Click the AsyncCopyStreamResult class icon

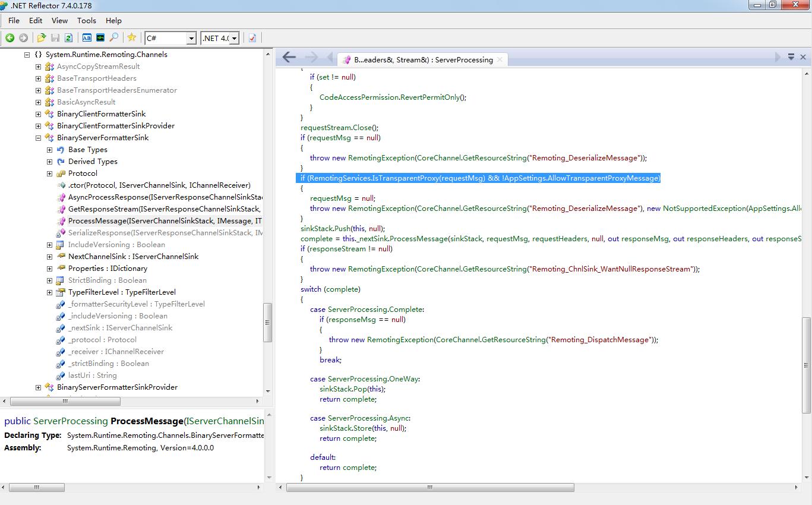coord(49,67)
